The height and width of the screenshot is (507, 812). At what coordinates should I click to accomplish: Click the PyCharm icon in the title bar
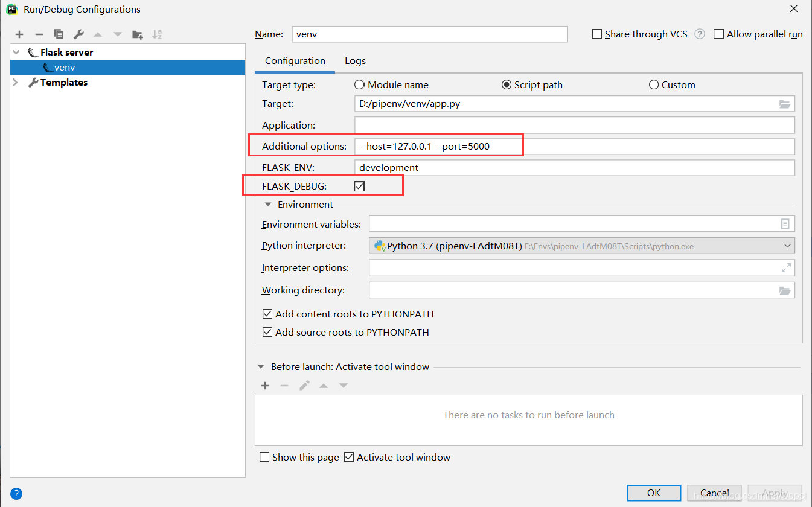click(12, 9)
